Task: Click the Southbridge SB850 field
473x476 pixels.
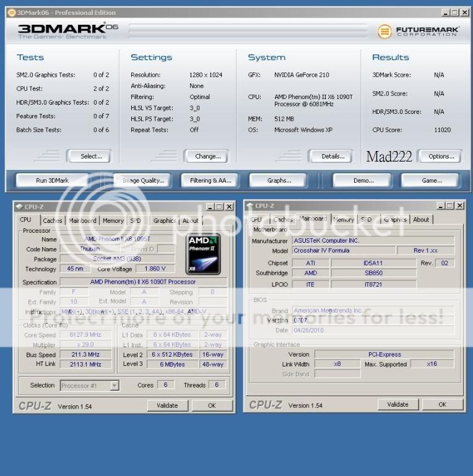Action: pyautogui.click(x=373, y=273)
